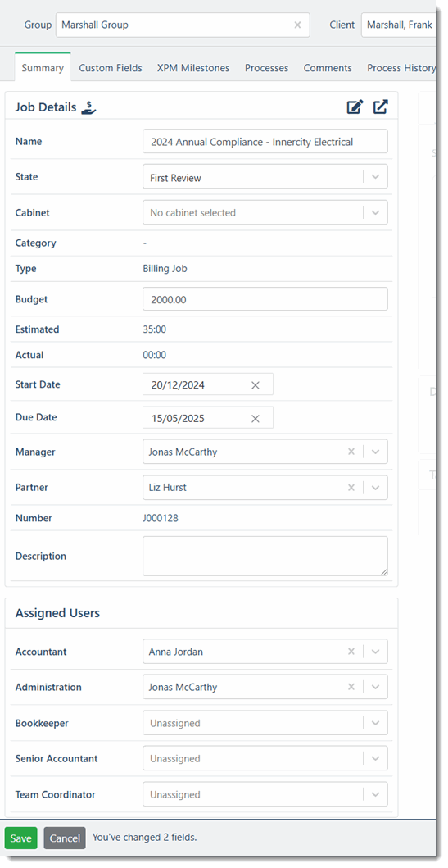This screenshot has height=868, width=448.
Task: Expand the State dropdown arrow
Action: coord(376,177)
